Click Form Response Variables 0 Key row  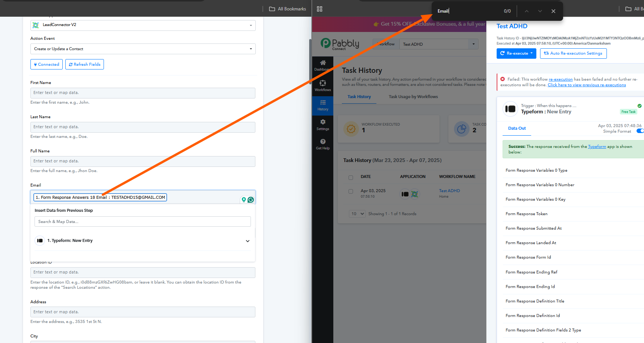(574, 200)
